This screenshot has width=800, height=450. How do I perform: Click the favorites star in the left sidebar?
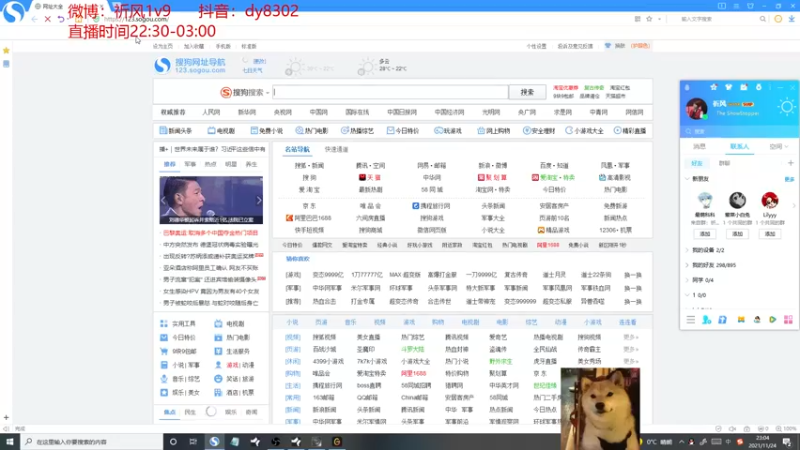coord(6,51)
